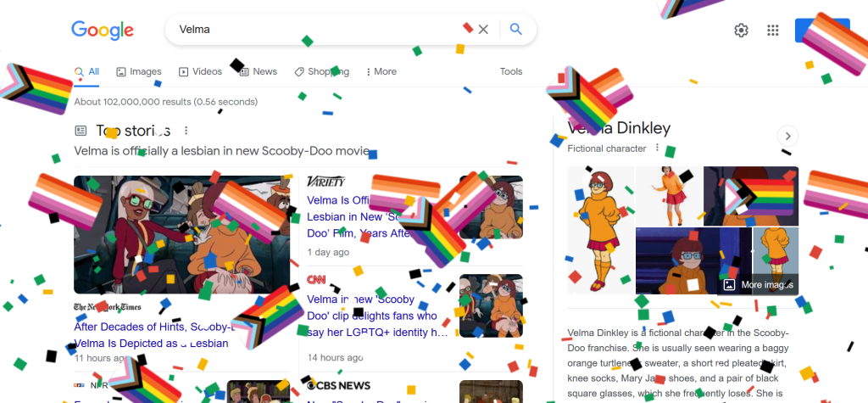The image size is (868, 403).
Task: Open Top stories three-dot options
Action: 186,131
